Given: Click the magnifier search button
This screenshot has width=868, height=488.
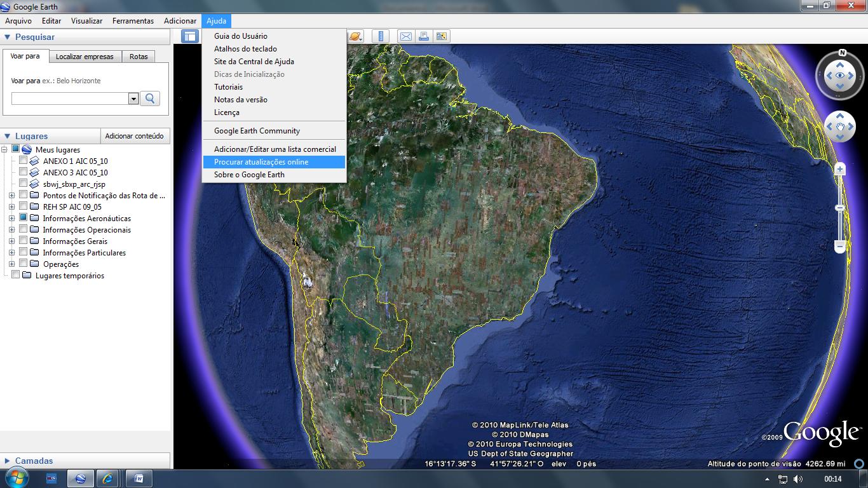Looking at the screenshot, I should coord(150,98).
